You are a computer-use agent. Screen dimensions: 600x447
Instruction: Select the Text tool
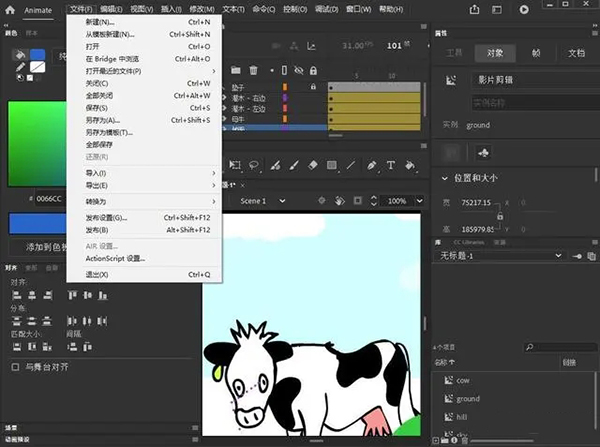[x=391, y=166]
